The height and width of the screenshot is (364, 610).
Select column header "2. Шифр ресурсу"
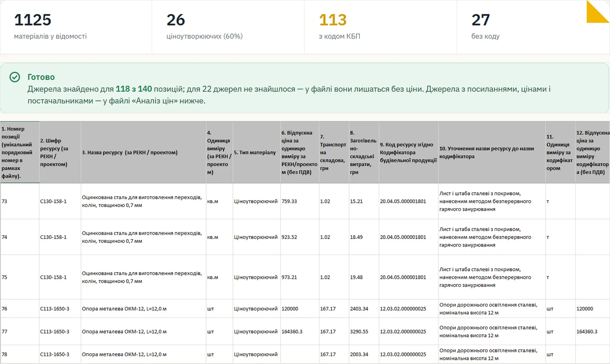coord(60,153)
